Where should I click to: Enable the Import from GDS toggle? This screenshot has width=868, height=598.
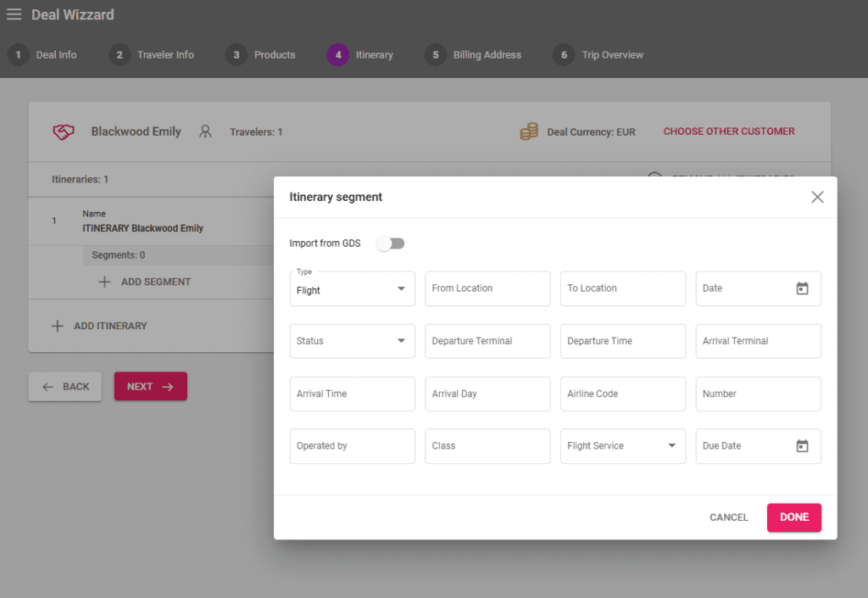tap(391, 243)
